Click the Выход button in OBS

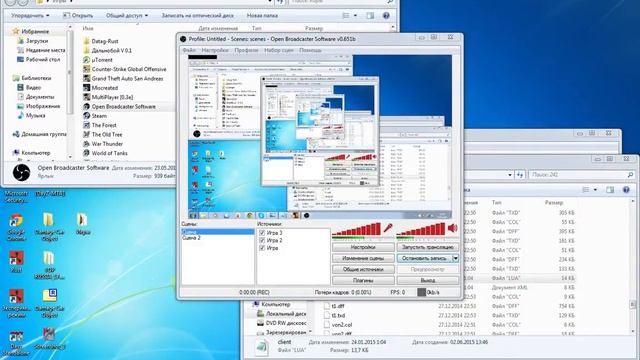428,280
